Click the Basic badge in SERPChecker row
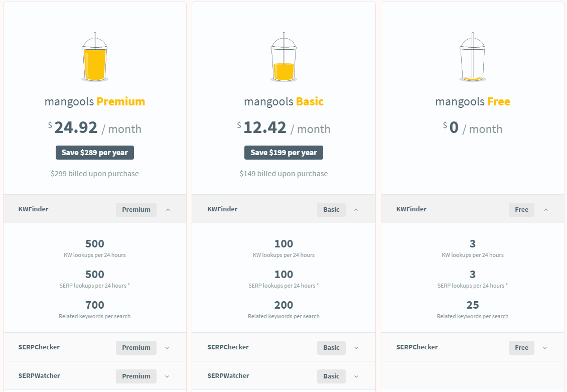 pos(331,347)
